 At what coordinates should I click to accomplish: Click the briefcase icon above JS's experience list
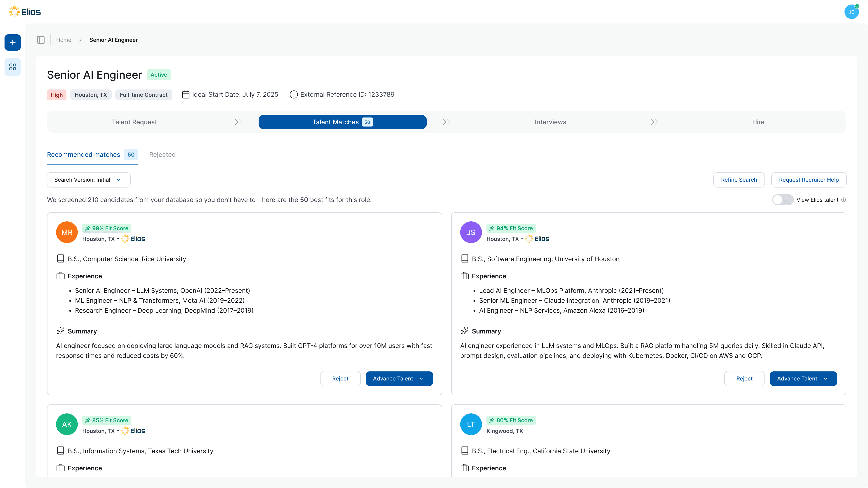point(465,276)
